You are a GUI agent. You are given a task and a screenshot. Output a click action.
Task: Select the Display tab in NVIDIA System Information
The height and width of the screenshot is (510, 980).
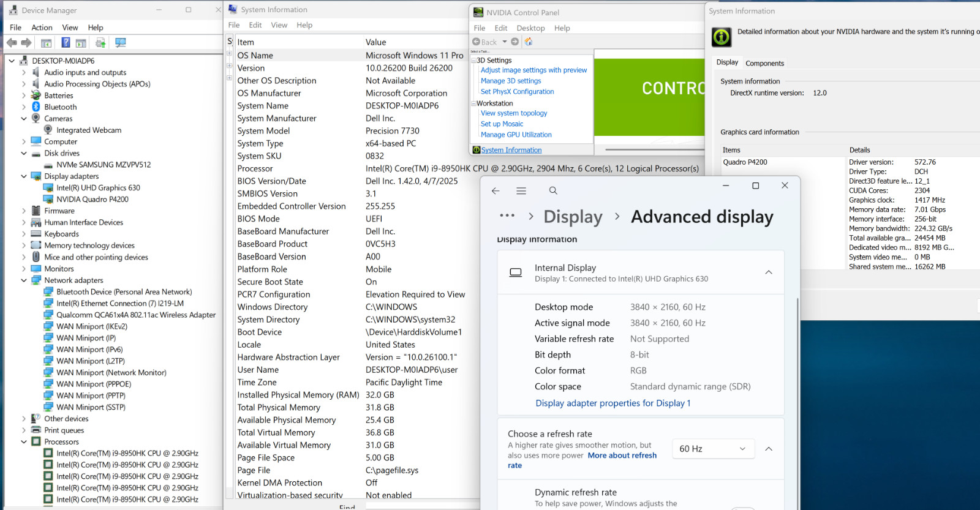(x=727, y=62)
